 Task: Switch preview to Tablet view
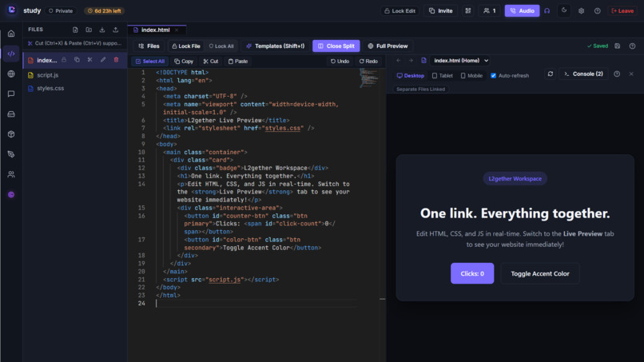443,76
